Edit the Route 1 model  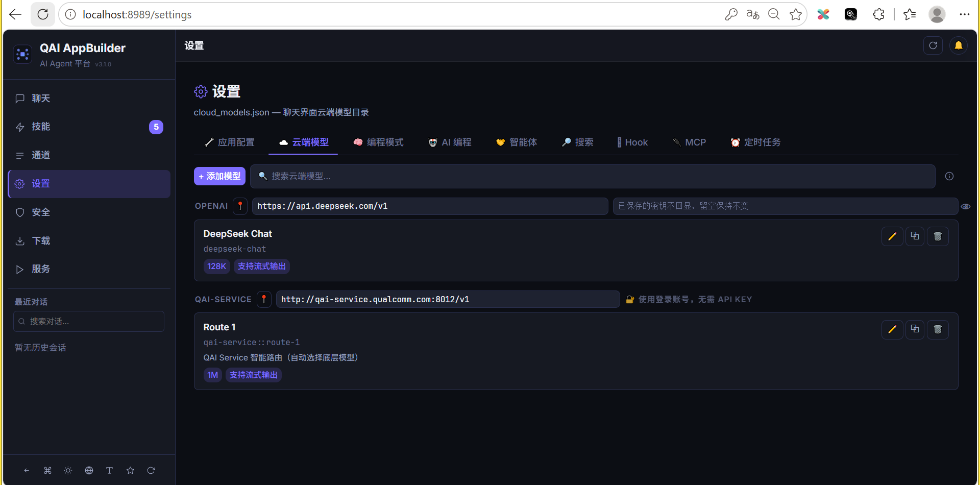(x=892, y=330)
